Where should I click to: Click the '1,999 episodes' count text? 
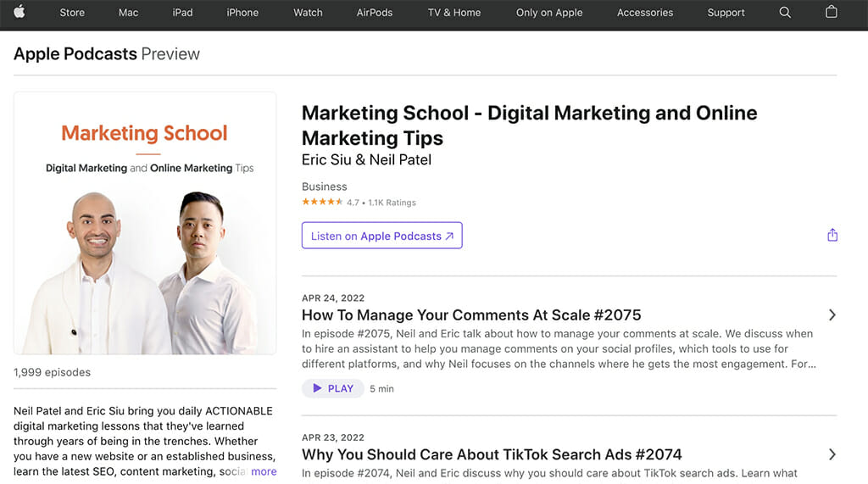52,372
